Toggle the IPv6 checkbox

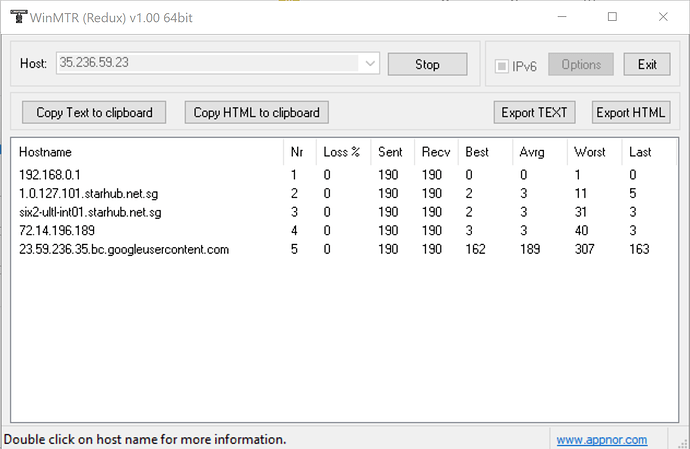[502, 65]
